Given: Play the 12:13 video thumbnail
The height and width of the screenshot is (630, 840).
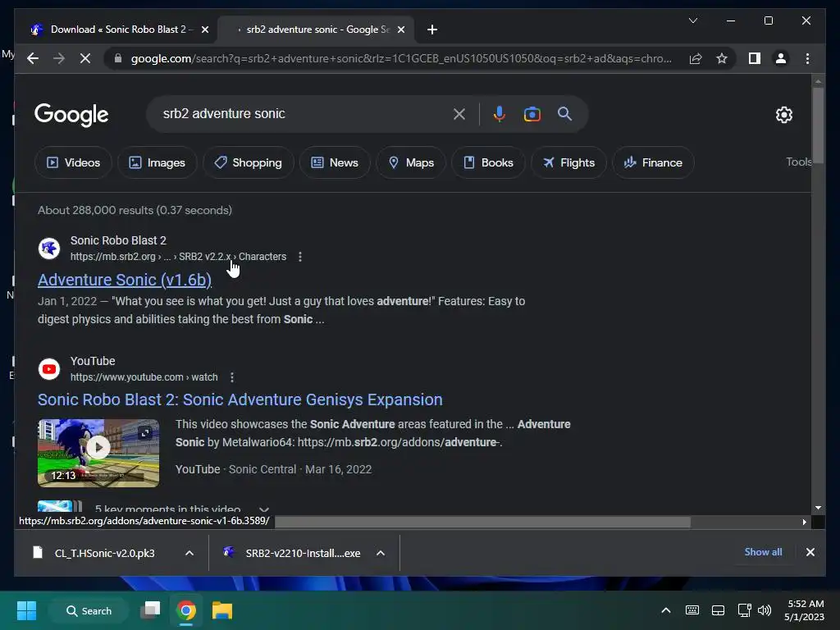Looking at the screenshot, I should pyautogui.click(x=98, y=453).
